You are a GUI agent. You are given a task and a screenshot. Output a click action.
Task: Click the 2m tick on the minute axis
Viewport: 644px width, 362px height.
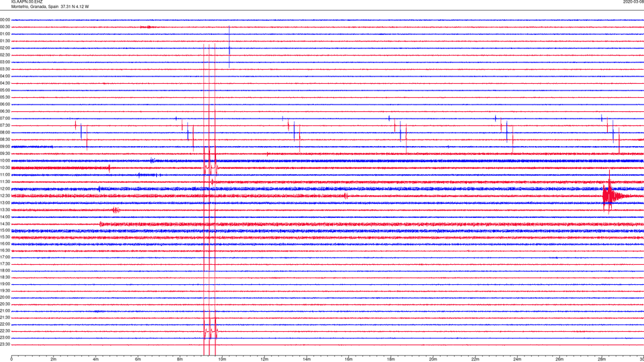tap(54, 359)
